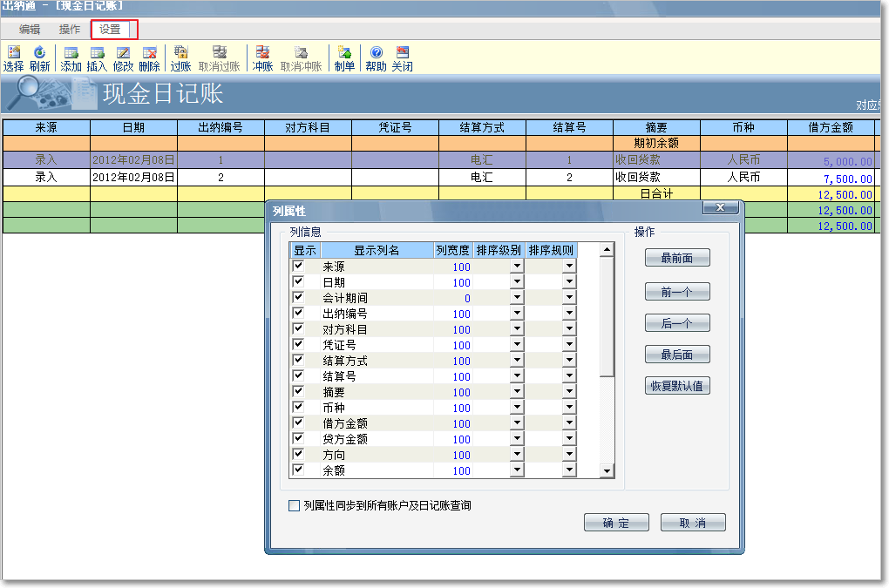Open 排序规则 dropdown for 日期 row

(569, 282)
